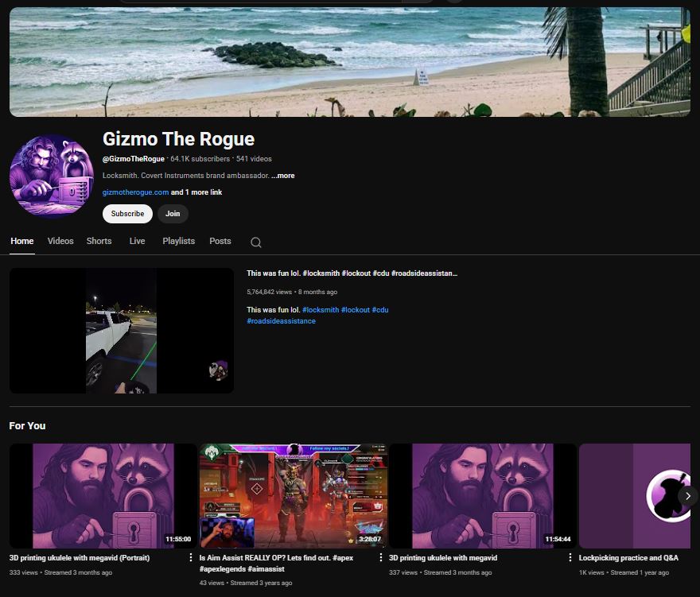
Task: Click the #roadsideassistance hashtag link
Action: tap(281, 321)
